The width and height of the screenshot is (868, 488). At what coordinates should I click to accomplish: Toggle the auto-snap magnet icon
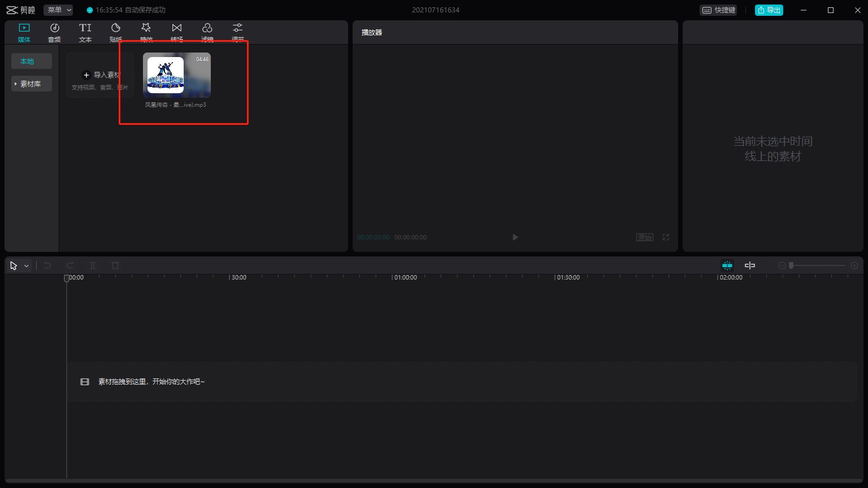click(x=727, y=265)
